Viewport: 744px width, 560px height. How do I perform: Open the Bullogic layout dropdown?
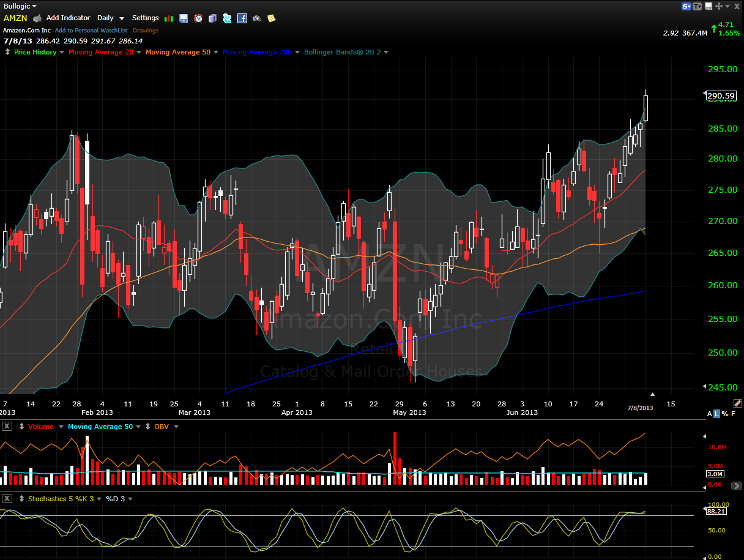pyautogui.click(x=20, y=6)
